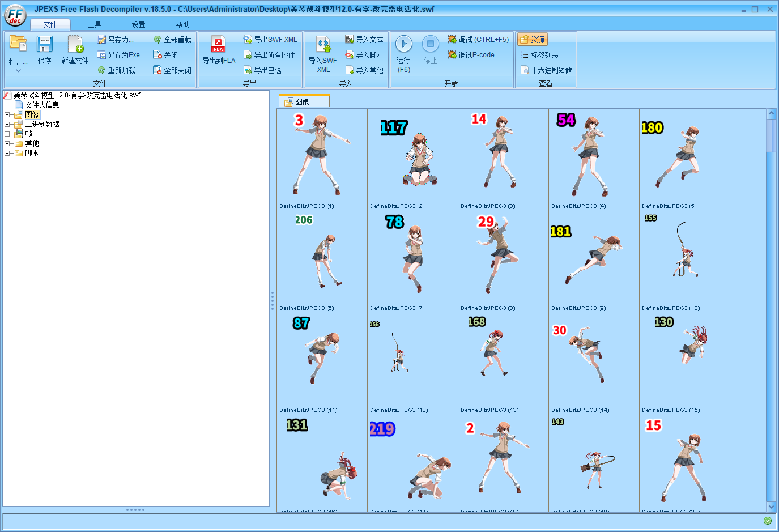Screen dimensions: 779x532
Task: Click the thumbnail scrollbar up arrow
Action: pyautogui.click(x=771, y=113)
